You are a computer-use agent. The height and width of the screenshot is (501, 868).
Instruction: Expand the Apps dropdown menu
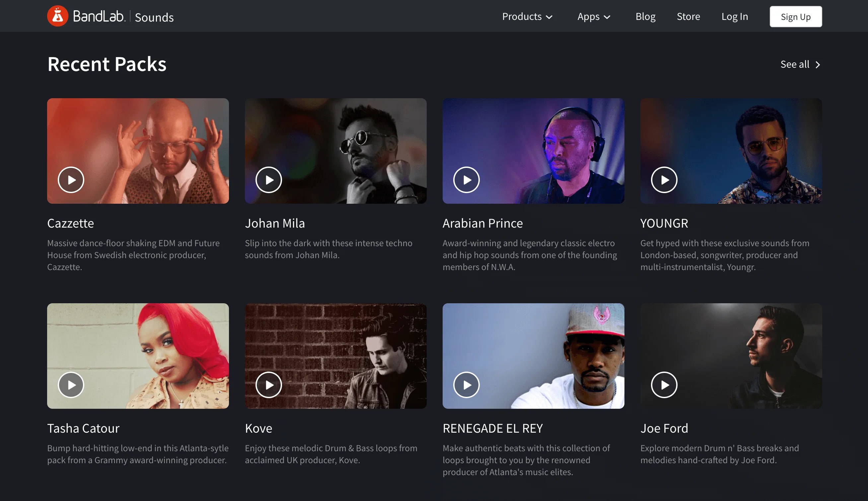click(x=594, y=17)
